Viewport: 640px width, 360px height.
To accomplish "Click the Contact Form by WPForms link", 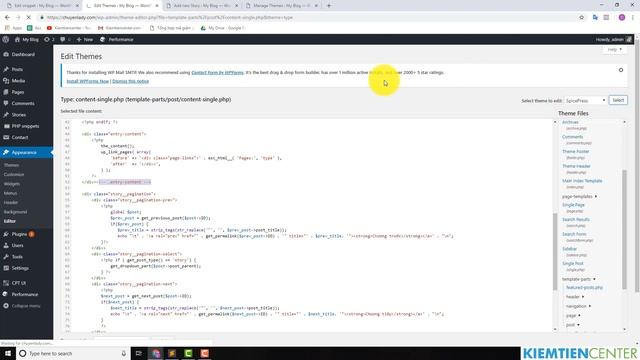I will tap(217, 73).
